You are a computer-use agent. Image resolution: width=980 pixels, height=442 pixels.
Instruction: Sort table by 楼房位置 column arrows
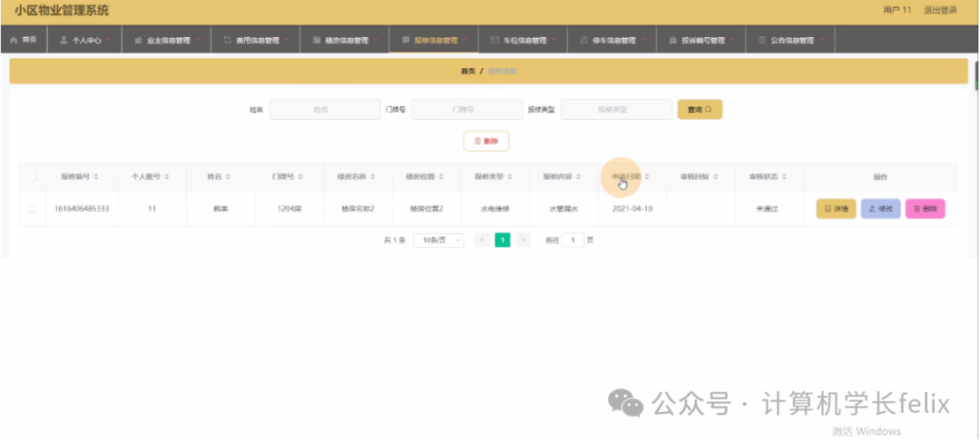pos(442,177)
